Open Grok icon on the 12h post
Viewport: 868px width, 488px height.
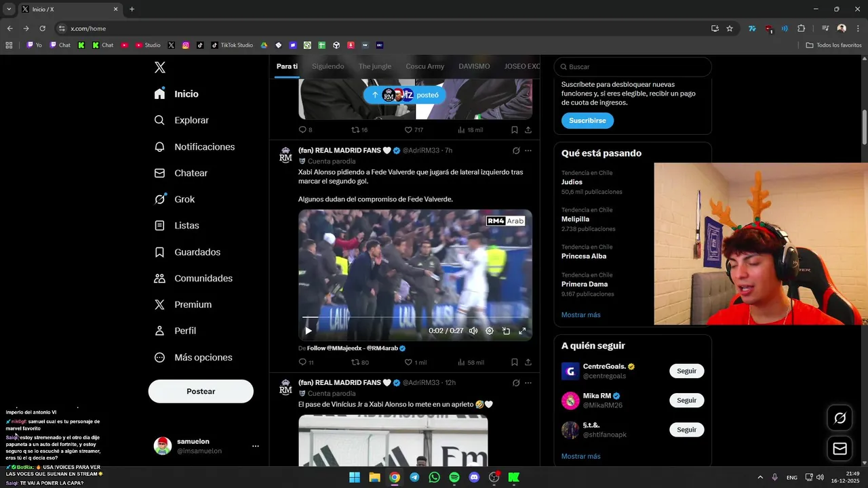(x=516, y=383)
